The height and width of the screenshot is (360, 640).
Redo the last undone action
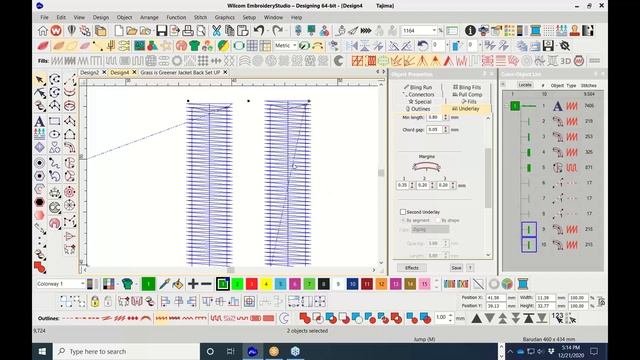tap(278, 31)
